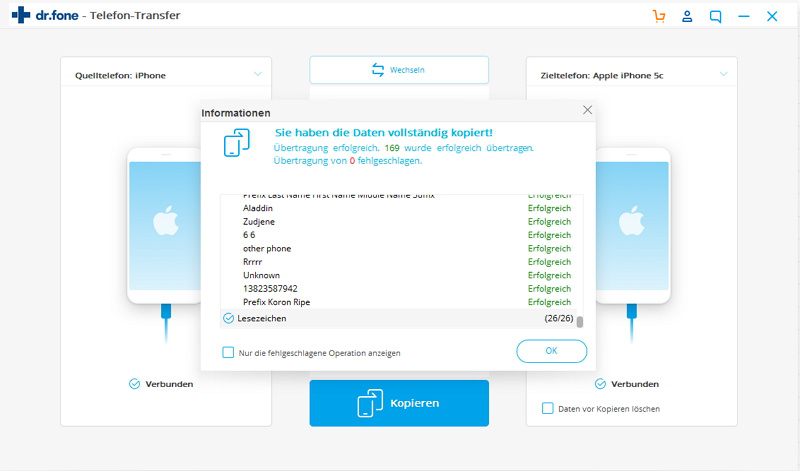Click the source iPhone image
Screen dimensions: 800x471
[165, 226]
